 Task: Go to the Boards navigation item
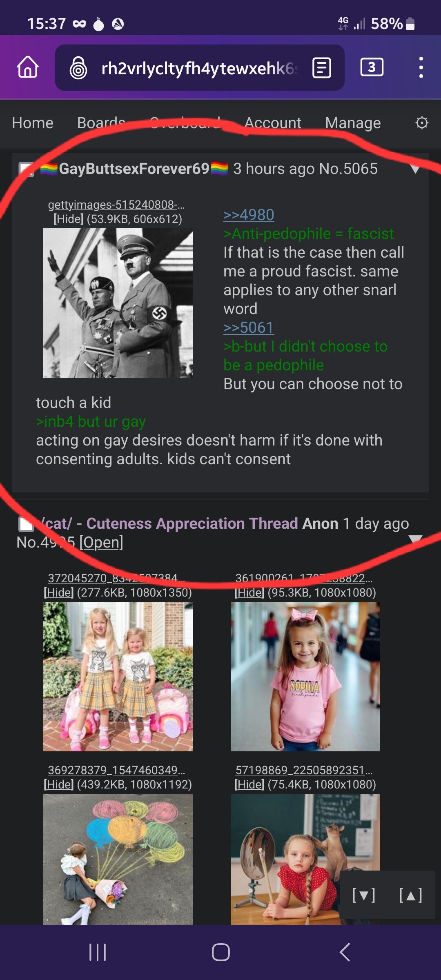pyautogui.click(x=101, y=123)
